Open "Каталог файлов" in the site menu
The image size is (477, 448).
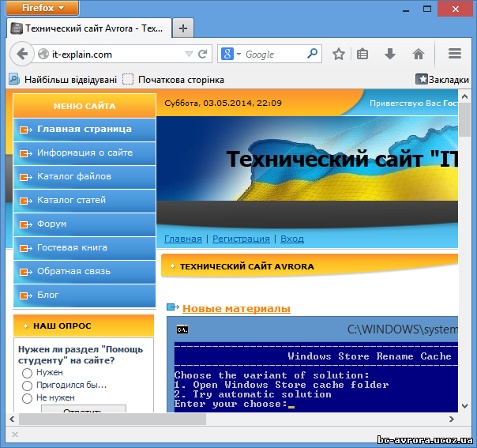click(74, 176)
